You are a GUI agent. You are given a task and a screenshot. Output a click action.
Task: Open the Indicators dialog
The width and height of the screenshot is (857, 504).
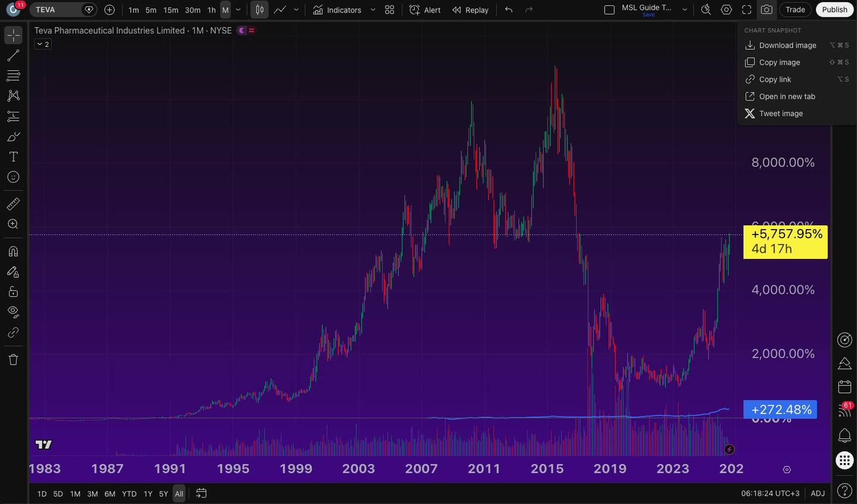tap(337, 10)
